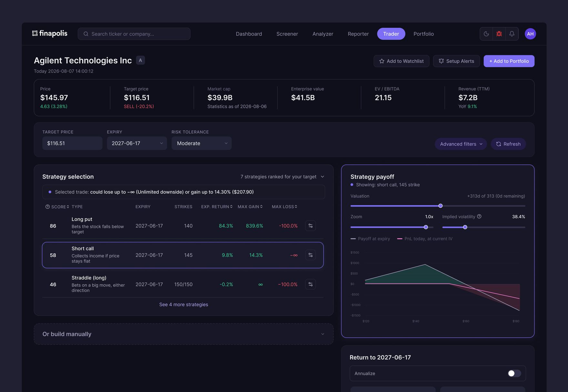The width and height of the screenshot is (568, 392).
Task: Click Add to Portfolio button
Action: (x=509, y=61)
